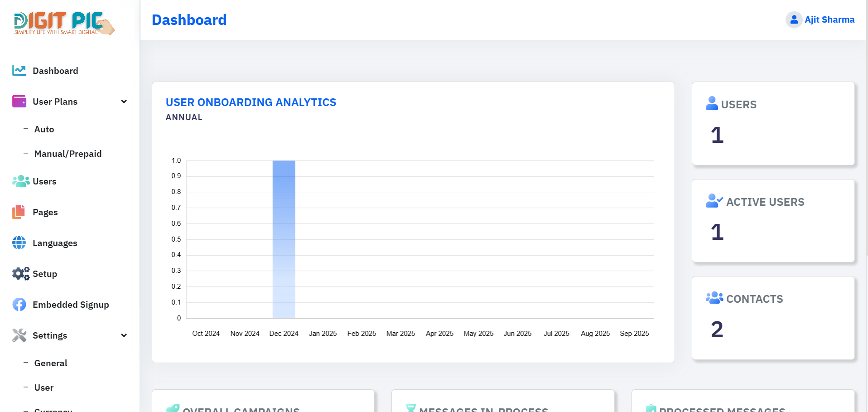Viewport: 868px width, 412px height.
Task: Click the Dashboard chart icon in sidebar
Action: (19, 70)
